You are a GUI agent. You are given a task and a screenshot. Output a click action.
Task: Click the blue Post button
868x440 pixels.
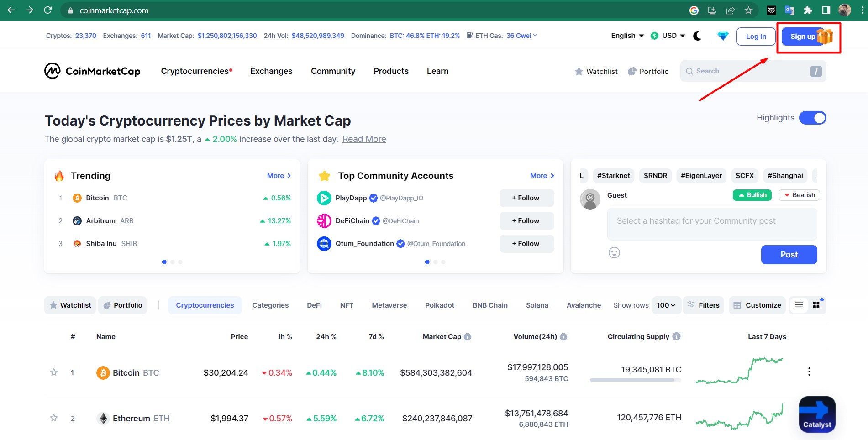[789, 255]
